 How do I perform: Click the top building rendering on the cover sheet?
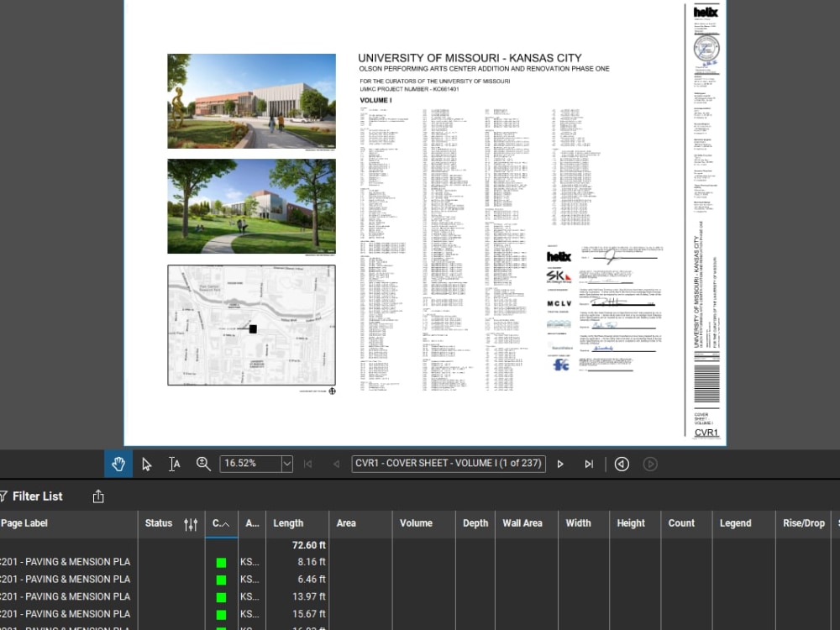click(x=252, y=102)
